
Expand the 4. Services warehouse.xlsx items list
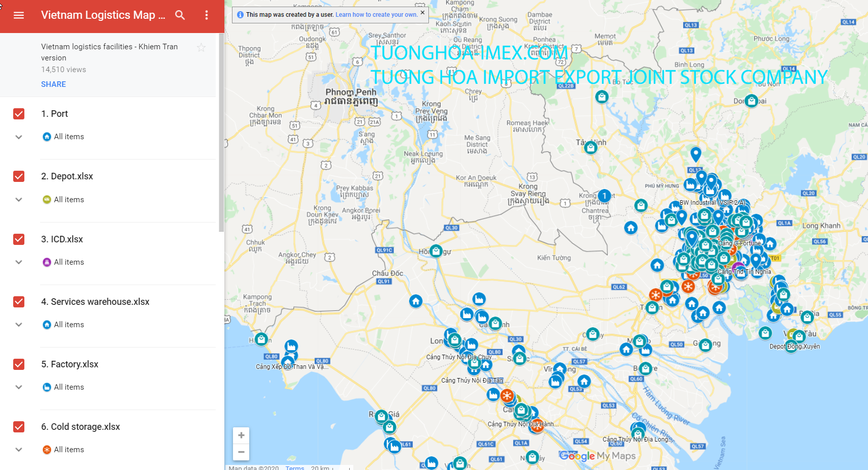pos(19,325)
